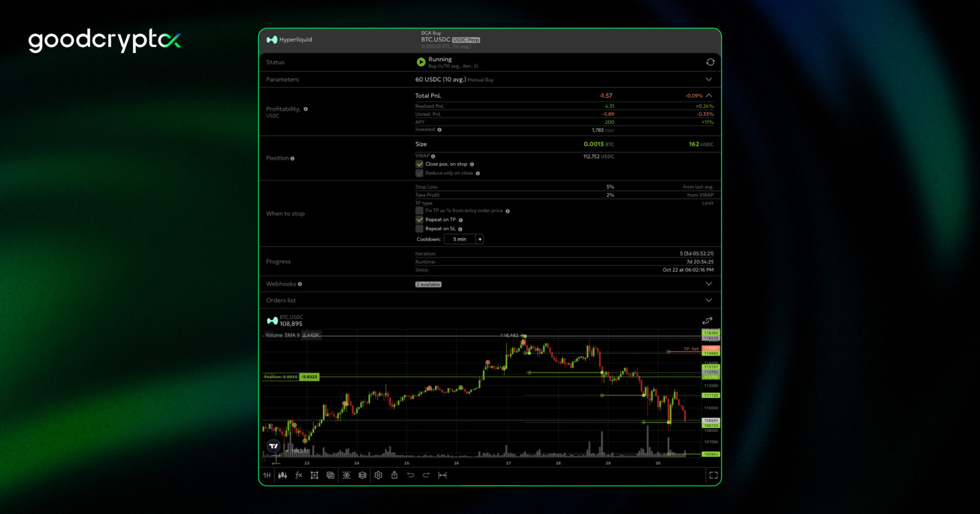
Task: Click the 2 available webhooks badge
Action: pos(428,285)
